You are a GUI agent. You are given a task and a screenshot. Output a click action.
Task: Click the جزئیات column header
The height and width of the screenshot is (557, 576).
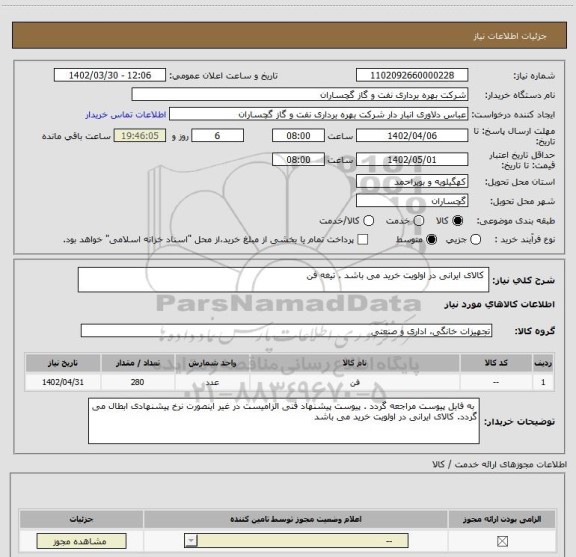pos(81,519)
